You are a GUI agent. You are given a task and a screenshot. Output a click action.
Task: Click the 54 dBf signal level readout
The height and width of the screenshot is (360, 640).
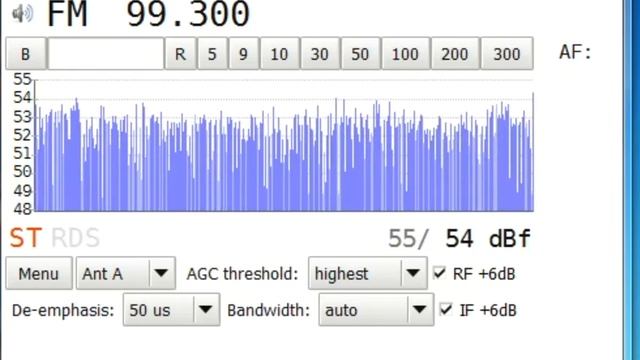click(488, 238)
